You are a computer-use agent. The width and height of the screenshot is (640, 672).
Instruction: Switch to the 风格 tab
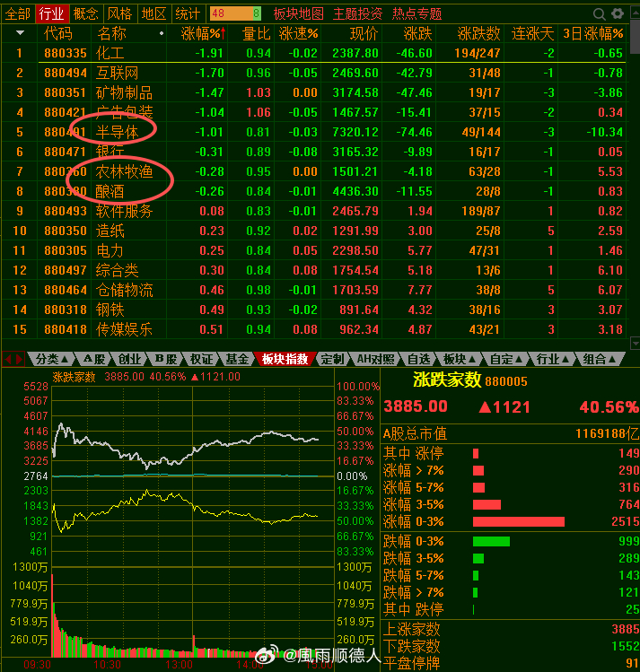pos(119,13)
